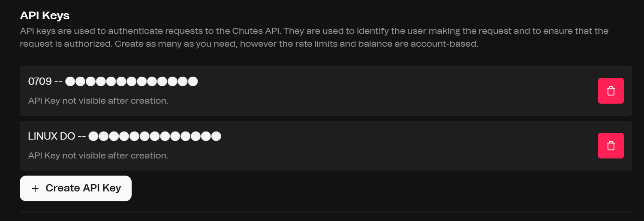
Task: Click the Create API Key button label
Action: pos(83,188)
